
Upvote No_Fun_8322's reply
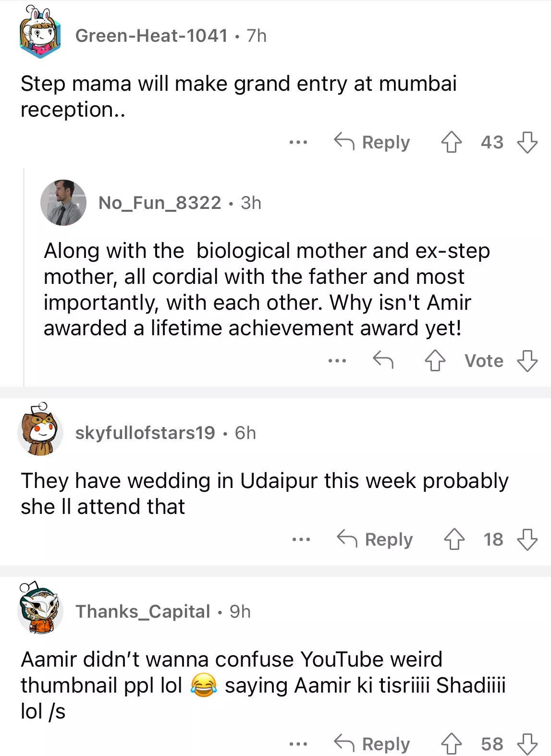tap(435, 360)
